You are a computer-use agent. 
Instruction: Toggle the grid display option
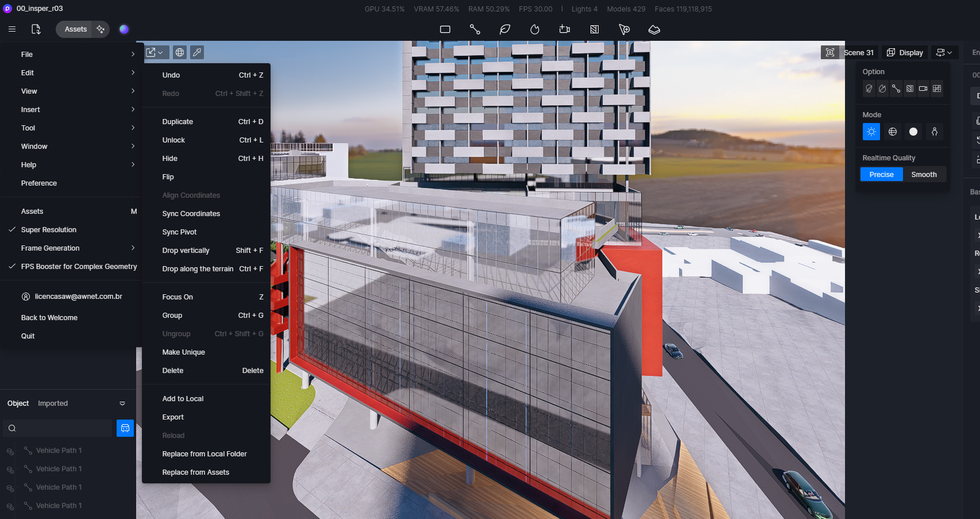click(x=937, y=89)
